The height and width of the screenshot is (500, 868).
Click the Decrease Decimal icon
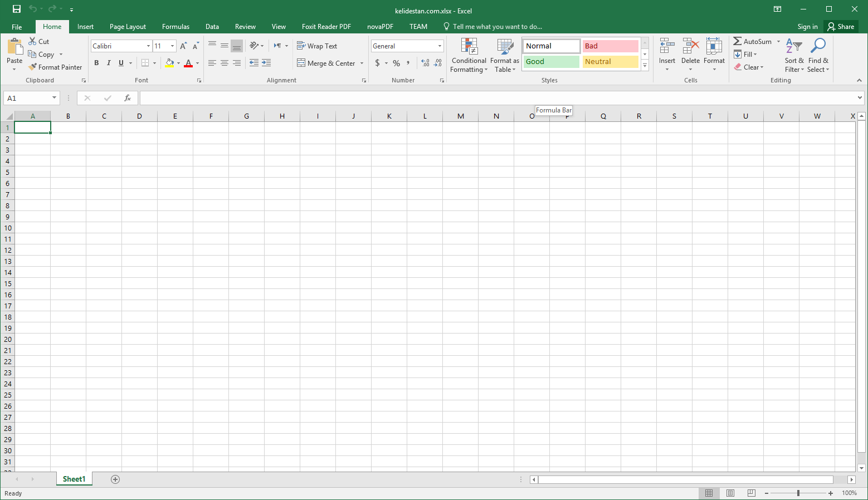coord(438,63)
